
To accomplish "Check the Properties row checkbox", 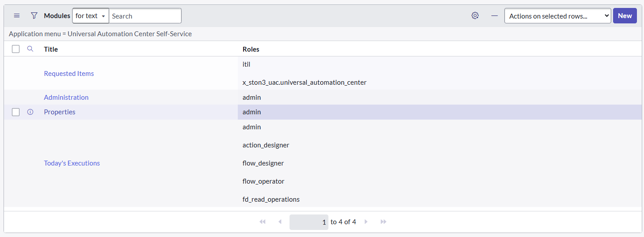I will (x=16, y=112).
